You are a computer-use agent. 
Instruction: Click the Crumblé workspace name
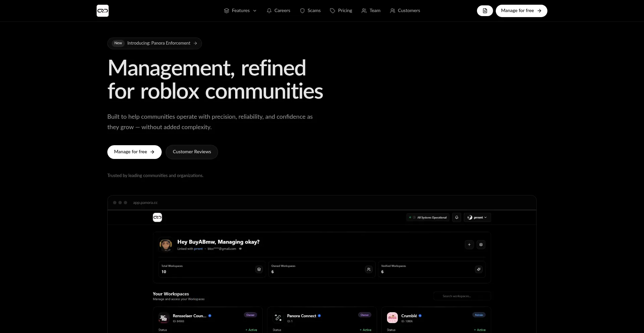click(409, 316)
